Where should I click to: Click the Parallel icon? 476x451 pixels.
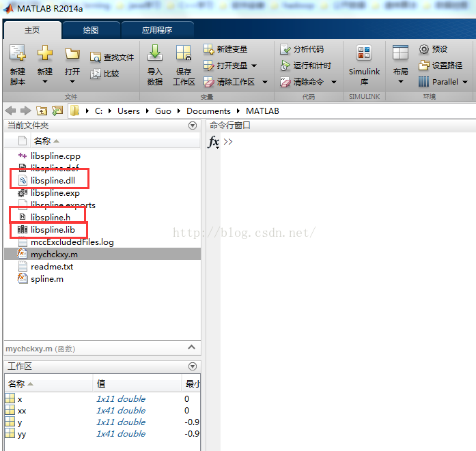coord(423,82)
